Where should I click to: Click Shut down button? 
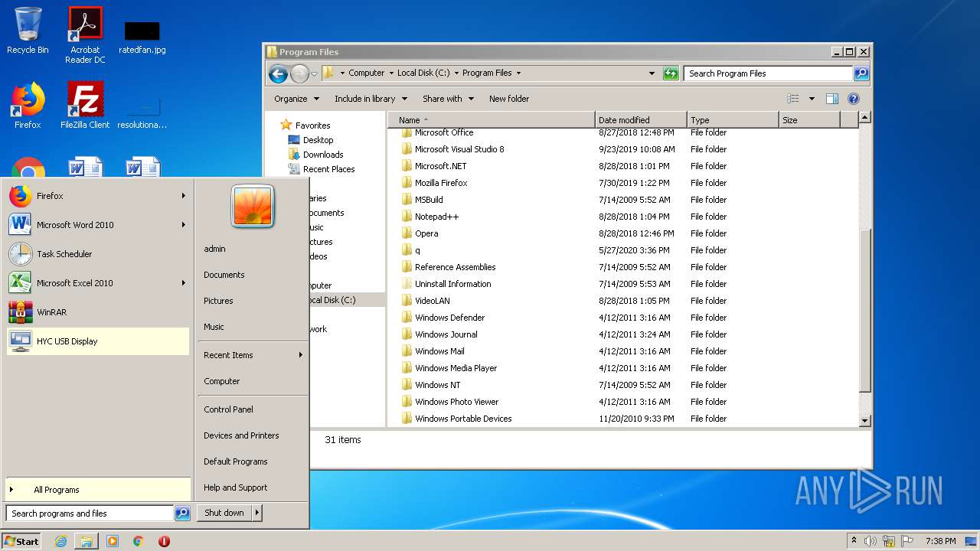click(224, 513)
